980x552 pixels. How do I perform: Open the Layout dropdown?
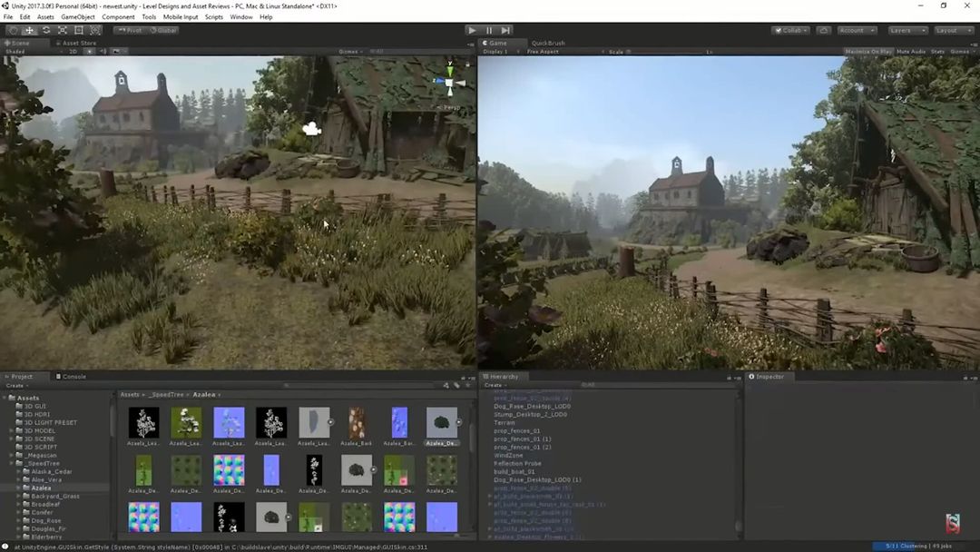click(x=955, y=30)
